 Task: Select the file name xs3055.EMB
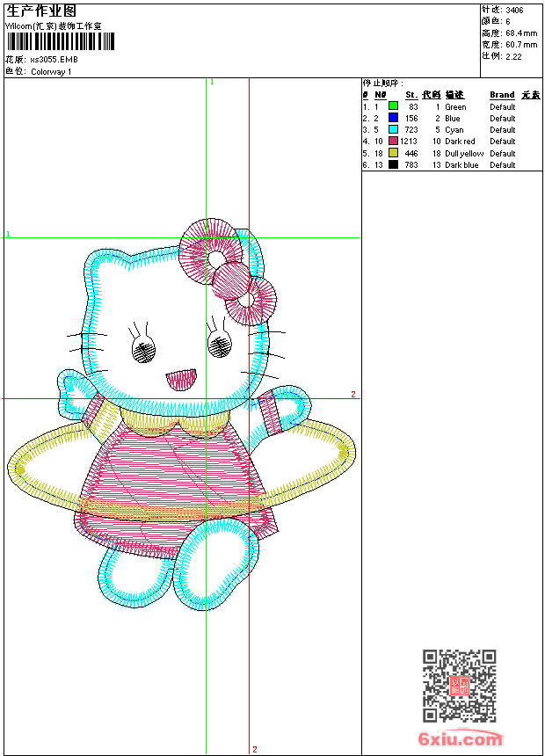[54, 60]
